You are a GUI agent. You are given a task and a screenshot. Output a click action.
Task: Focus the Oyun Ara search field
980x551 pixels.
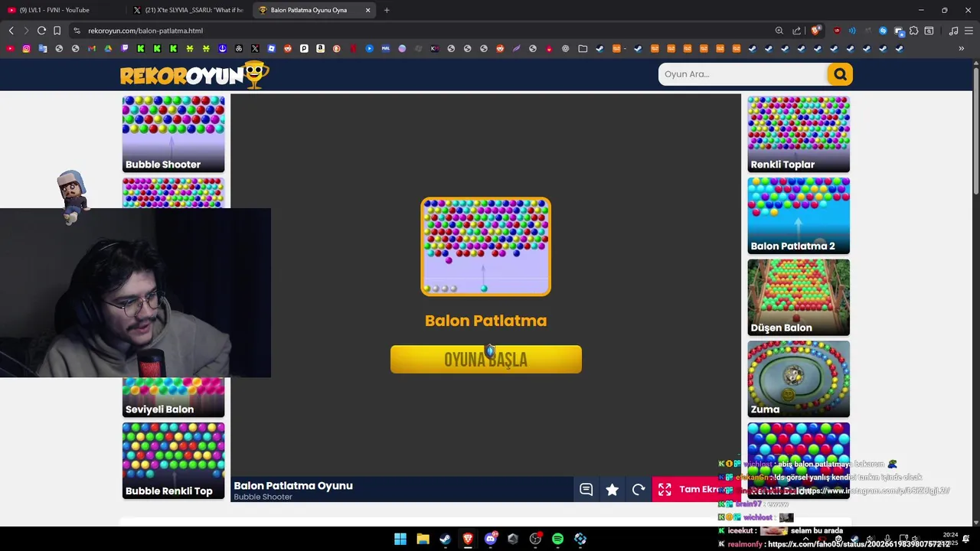(x=742, y=74)
